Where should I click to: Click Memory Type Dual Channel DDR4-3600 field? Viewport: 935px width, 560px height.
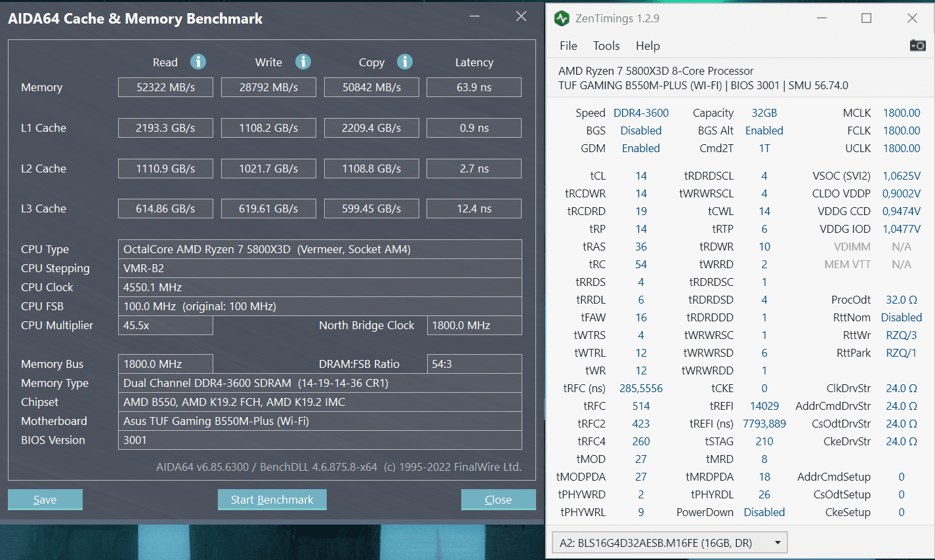click(320, 383)
